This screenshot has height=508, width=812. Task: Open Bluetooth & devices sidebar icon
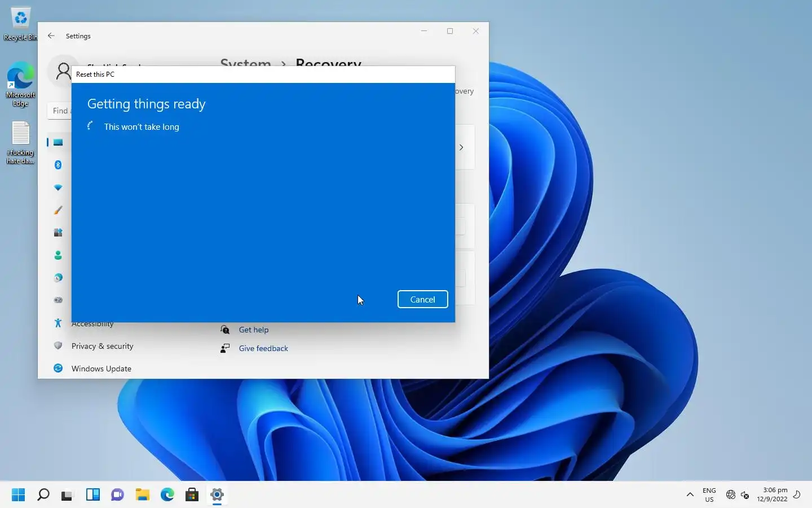(58, 165)
